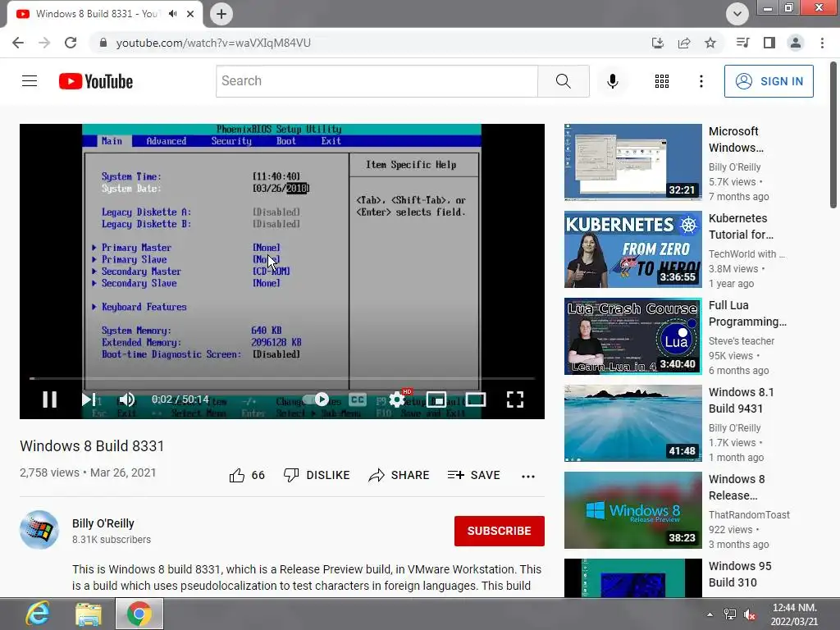Open YouTube settings three-dot menu
840x630 pixels.
click(x=701, y=81)
